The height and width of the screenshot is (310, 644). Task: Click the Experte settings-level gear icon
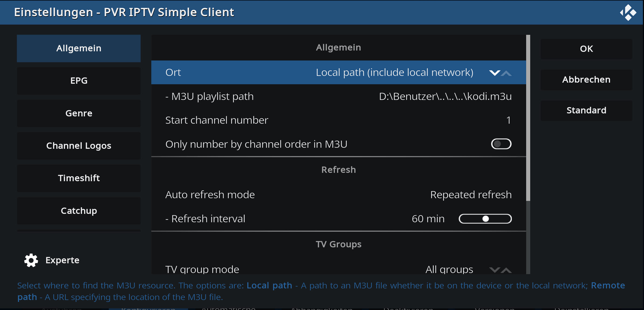(x=31, y=260)
